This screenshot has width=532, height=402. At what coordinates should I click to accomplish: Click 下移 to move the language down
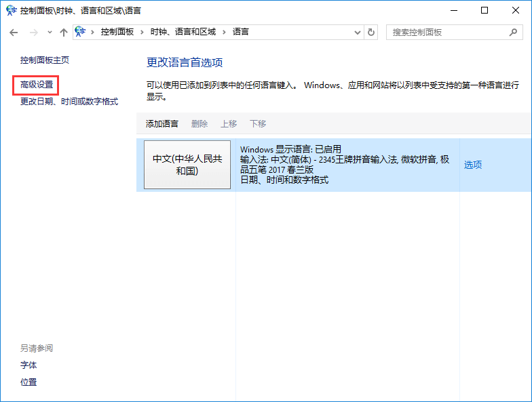click(258, 123)
